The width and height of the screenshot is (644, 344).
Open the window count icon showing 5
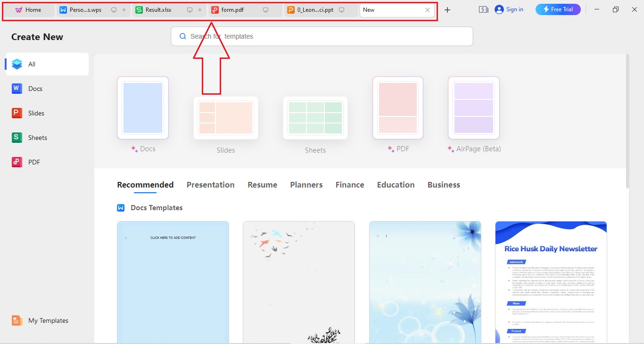[x=483, y=9]
